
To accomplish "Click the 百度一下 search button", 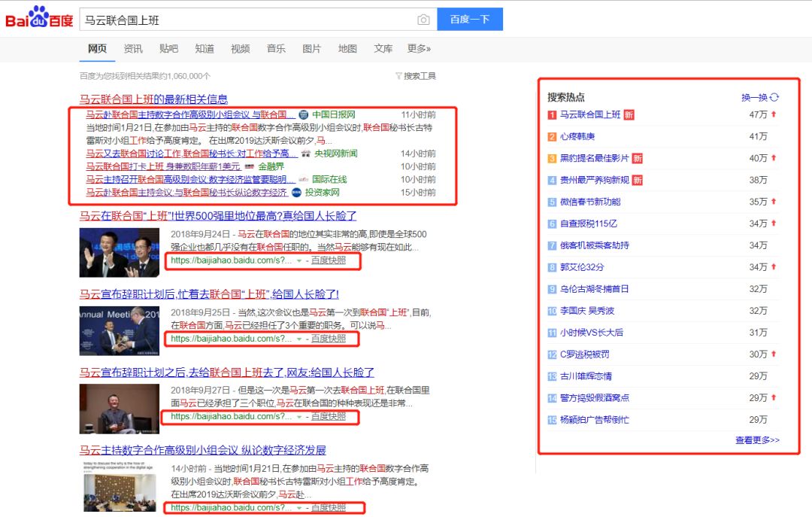I will [x=470, y=19].
